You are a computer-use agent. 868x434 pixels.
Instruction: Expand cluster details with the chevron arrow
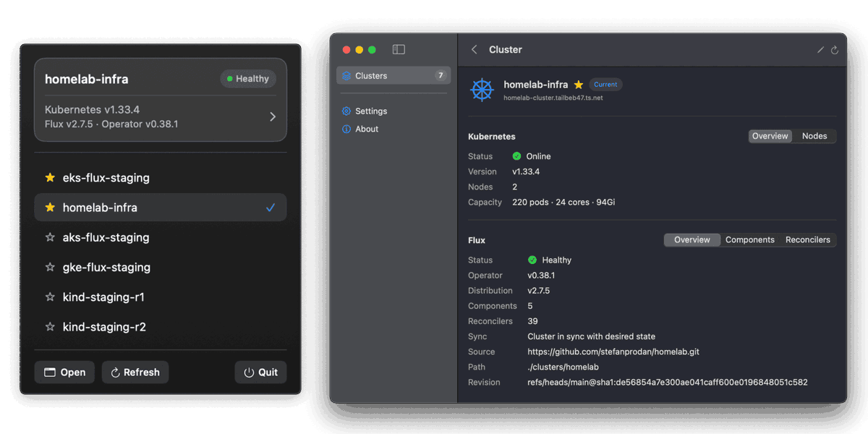coord(273,116)
